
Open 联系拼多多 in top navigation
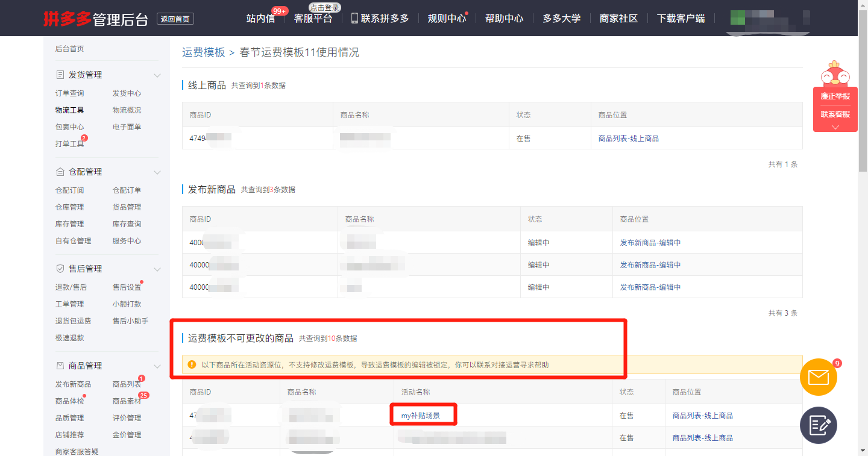click(385, 18)
